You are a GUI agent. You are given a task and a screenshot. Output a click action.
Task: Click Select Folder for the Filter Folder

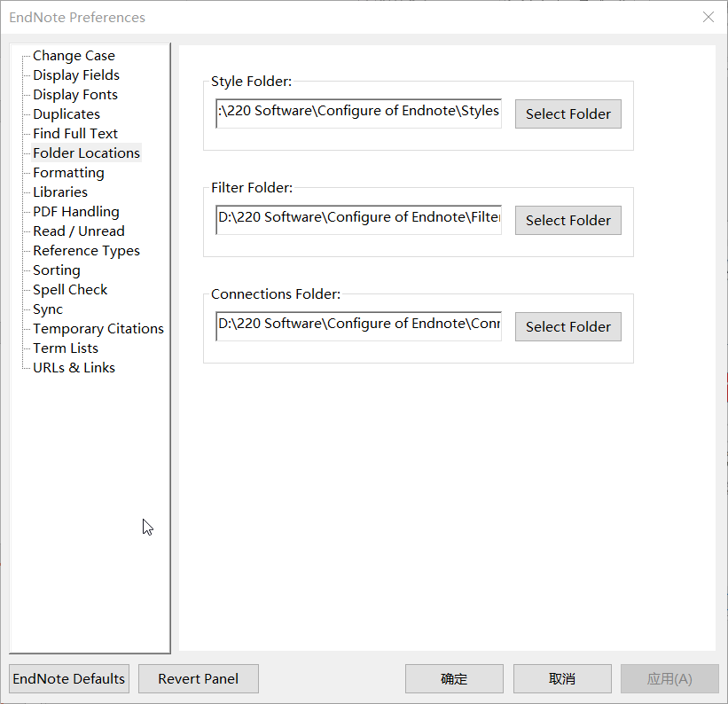[x=568, y=220]
